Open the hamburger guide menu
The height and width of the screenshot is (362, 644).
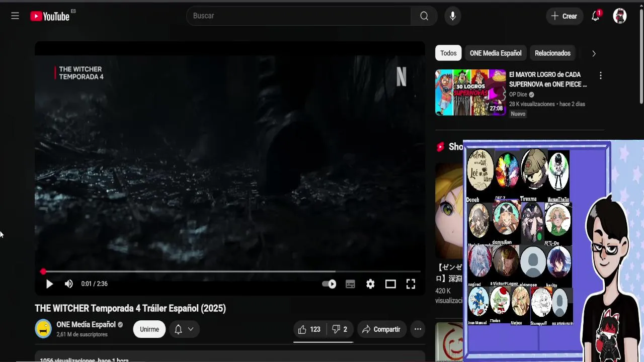(x=15, y=16)
